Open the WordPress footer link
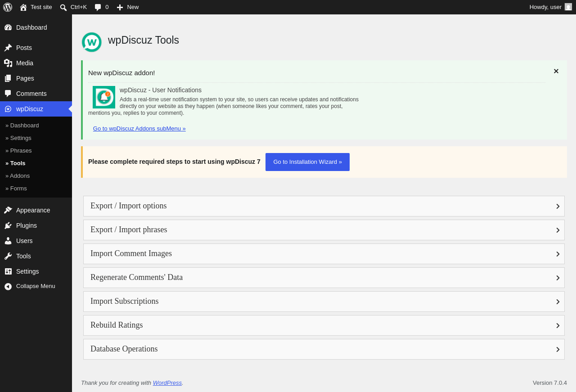576x392 pixels. click(167, 383)
